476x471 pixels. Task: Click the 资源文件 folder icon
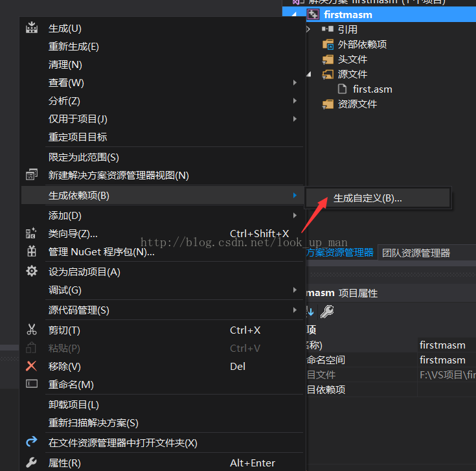(328, 104)
